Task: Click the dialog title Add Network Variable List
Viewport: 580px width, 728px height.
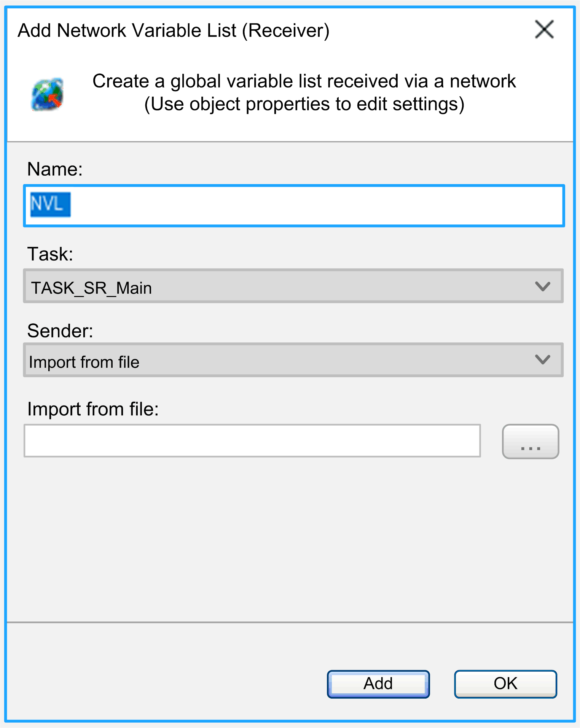Action: [x=174, y=30]
